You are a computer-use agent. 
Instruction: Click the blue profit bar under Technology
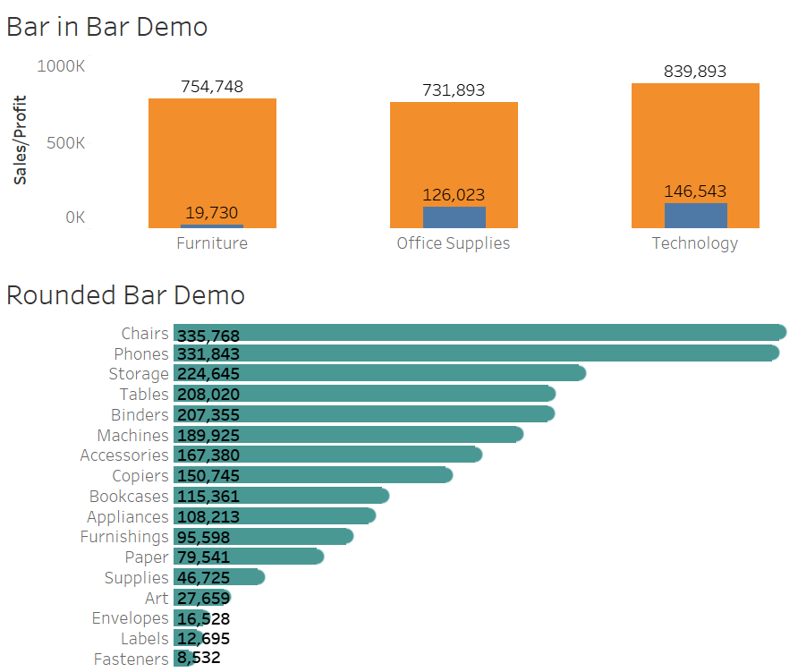pos(695,215)
